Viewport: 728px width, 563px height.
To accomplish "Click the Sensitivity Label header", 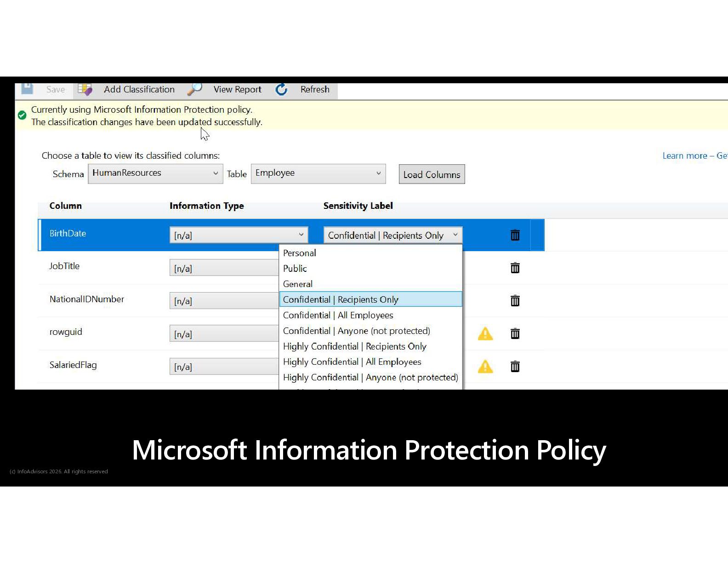I will click(358, 206).
